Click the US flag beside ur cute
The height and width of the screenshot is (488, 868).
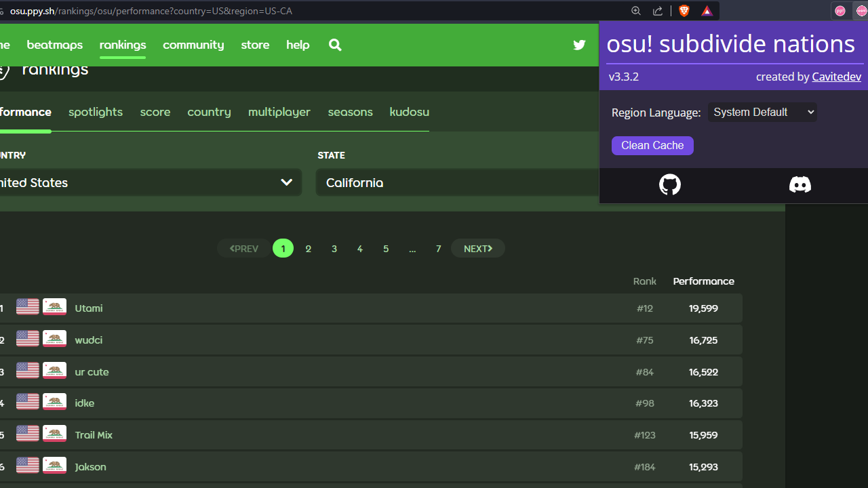[x=28, y=371]
